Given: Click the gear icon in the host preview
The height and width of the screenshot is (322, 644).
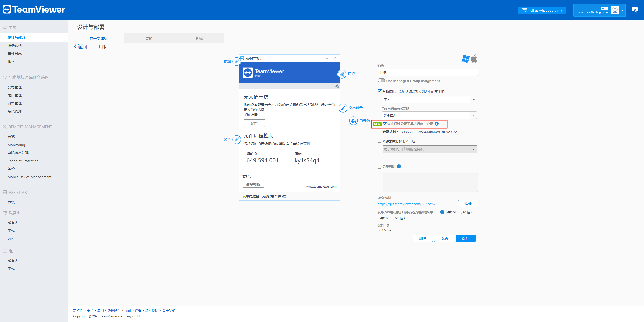Looking at the screenshot, I should [x=337, y=86].
